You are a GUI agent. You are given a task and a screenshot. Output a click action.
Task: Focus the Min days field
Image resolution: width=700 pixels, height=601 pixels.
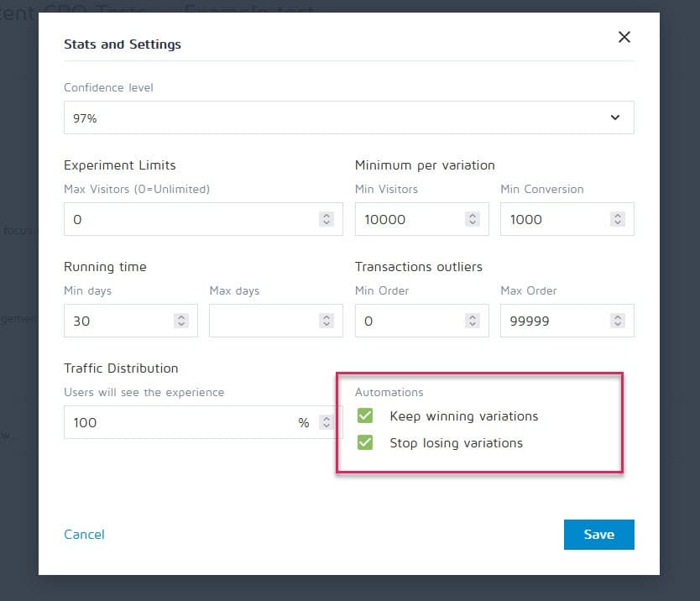[116, 321]
